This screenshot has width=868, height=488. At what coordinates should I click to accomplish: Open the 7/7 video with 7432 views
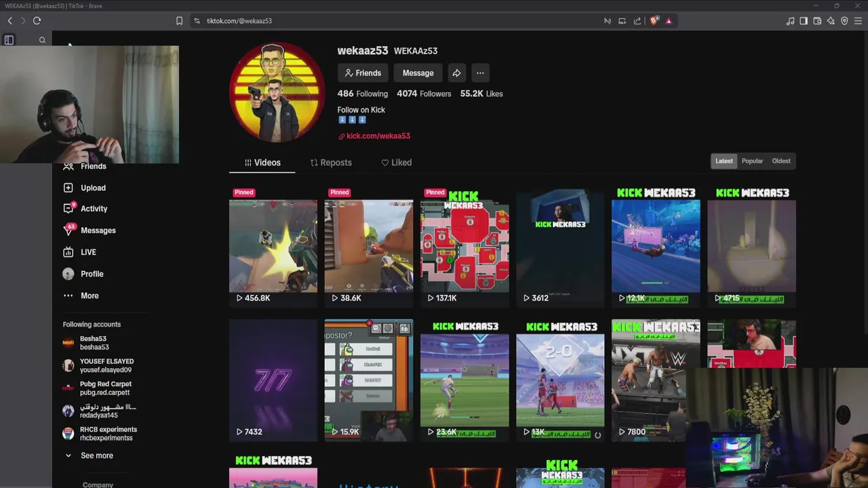click(x=273, y=380)
